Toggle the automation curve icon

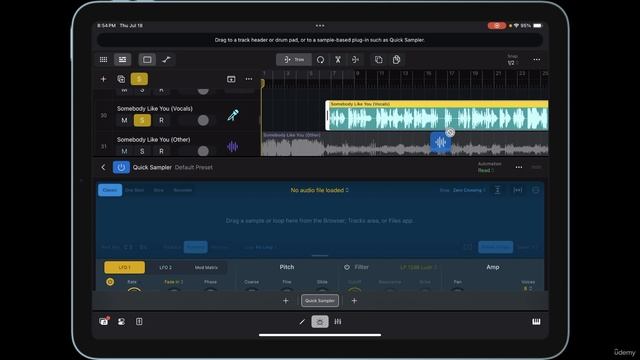[166, 60]
